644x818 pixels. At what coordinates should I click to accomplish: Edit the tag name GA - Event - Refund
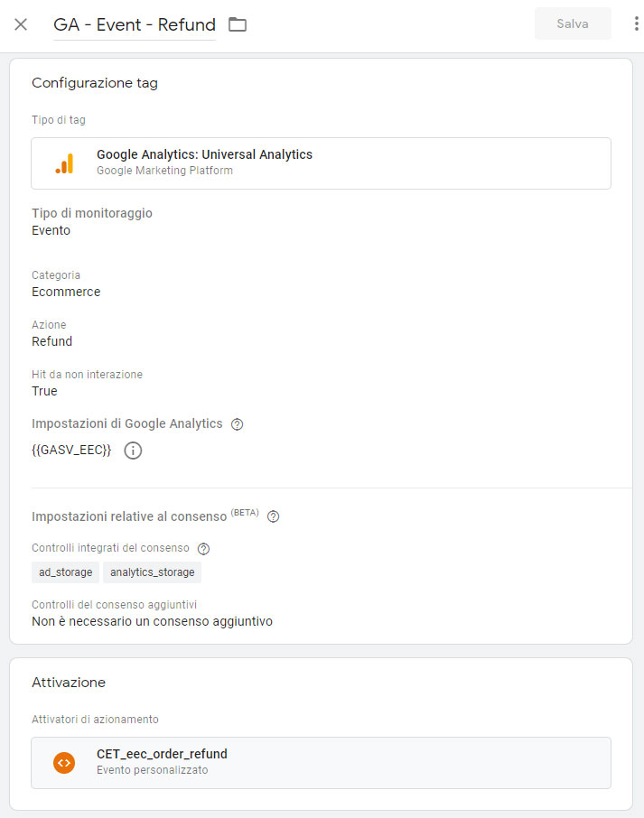(135, 25)
